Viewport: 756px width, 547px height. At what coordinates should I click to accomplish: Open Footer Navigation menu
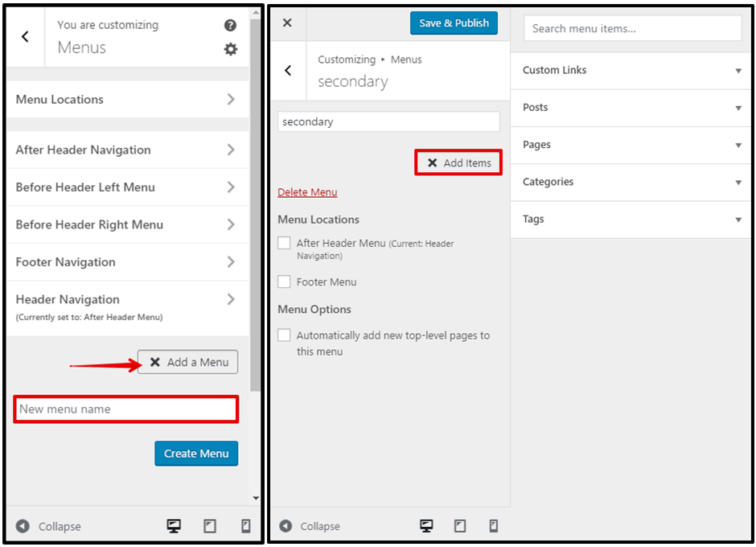(x=128, y=262)
